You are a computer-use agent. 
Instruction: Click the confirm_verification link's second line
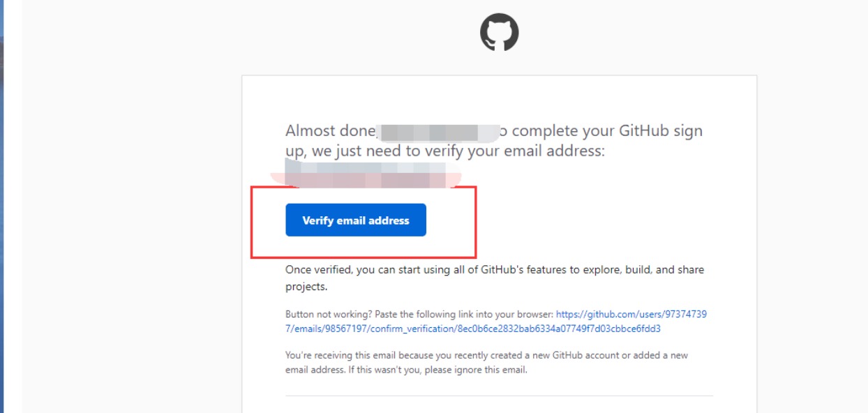point(473,329)
